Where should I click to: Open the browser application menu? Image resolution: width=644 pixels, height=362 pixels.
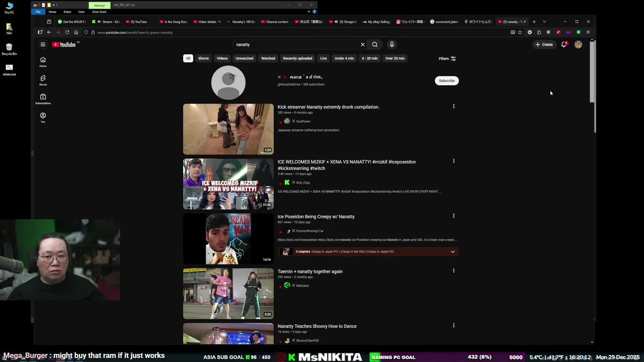(588, 32)
